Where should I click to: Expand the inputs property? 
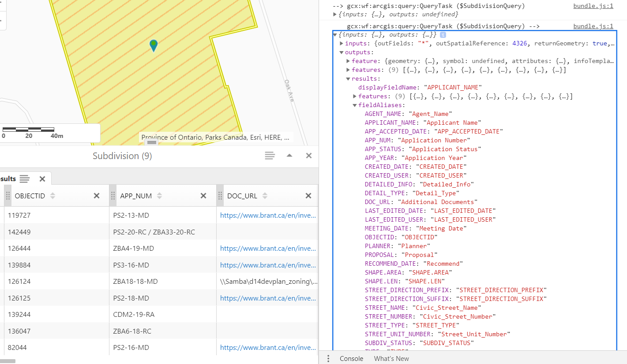coord(342,43)
